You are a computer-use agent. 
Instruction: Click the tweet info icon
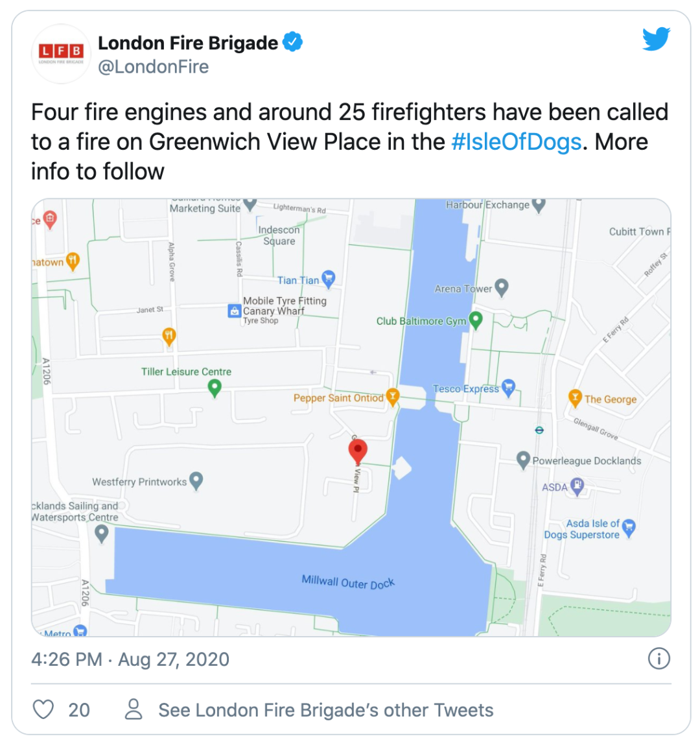(659, 659)
